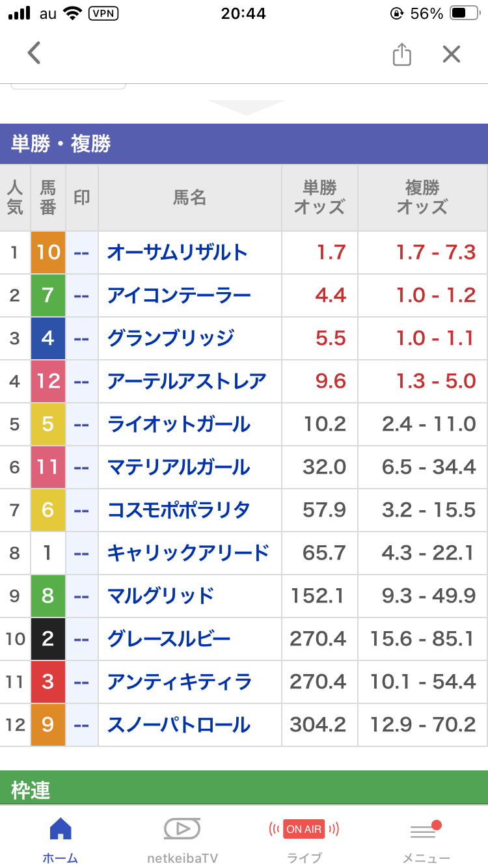Sort by the 人気 column header

click(15, 198)
